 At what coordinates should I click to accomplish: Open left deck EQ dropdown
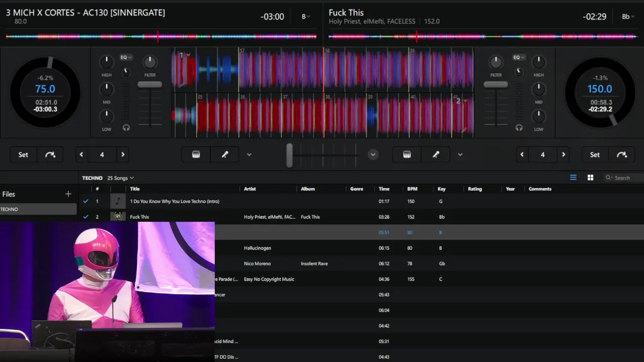(126, 57)
